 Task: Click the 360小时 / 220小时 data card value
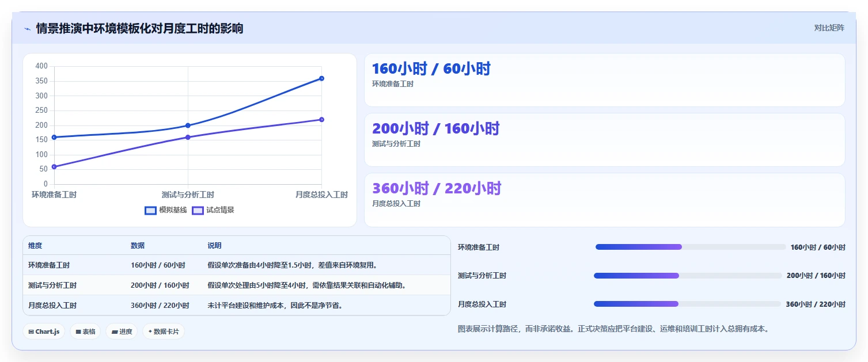[437, 188]
